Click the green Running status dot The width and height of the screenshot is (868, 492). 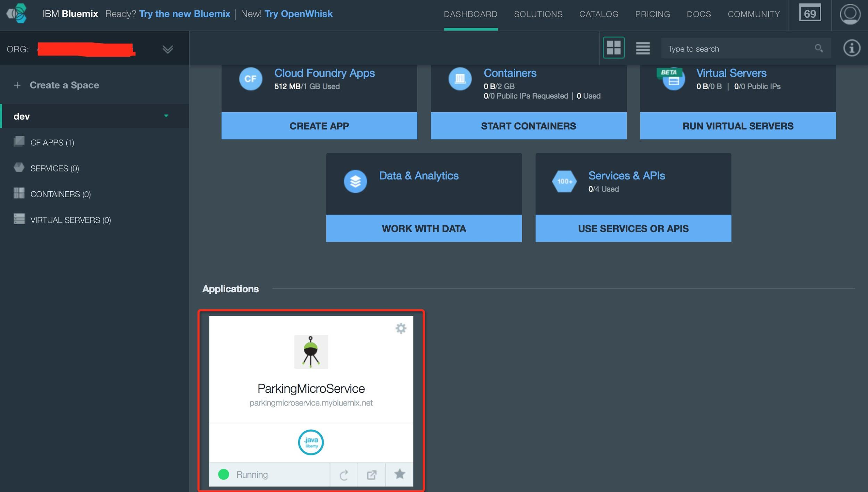(x=224, y=474)
